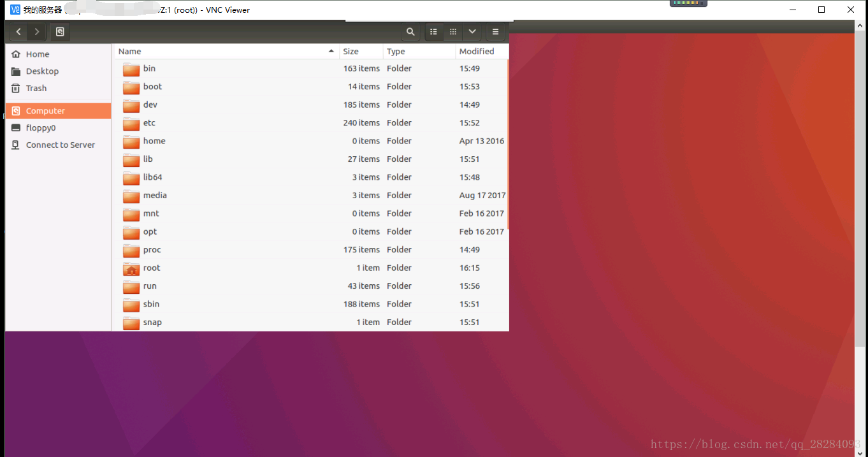Go back with the back arrow button
Image resolution: width=868 pixels, height=457 pixels.
tap(18, 32)
